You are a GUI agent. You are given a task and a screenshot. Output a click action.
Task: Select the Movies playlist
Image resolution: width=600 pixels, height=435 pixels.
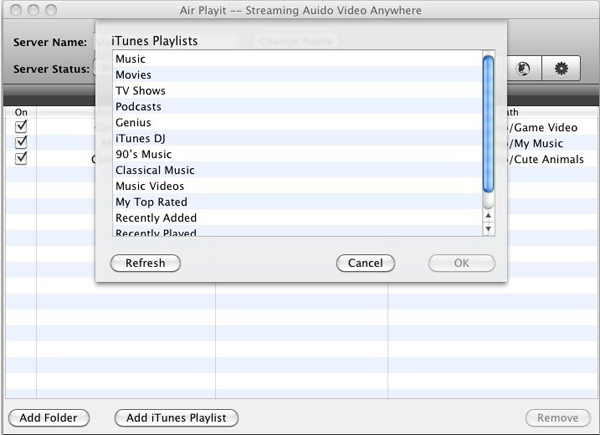298,75
